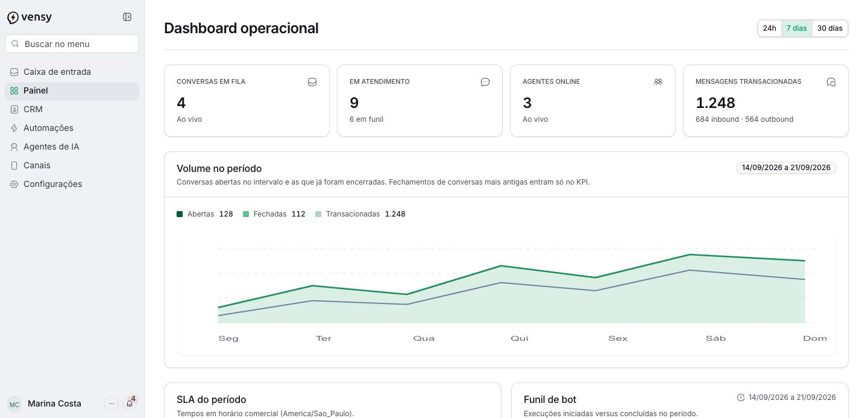Open the Canais page
Viewport: 868px width, 418px height.
tap(72, 165)
